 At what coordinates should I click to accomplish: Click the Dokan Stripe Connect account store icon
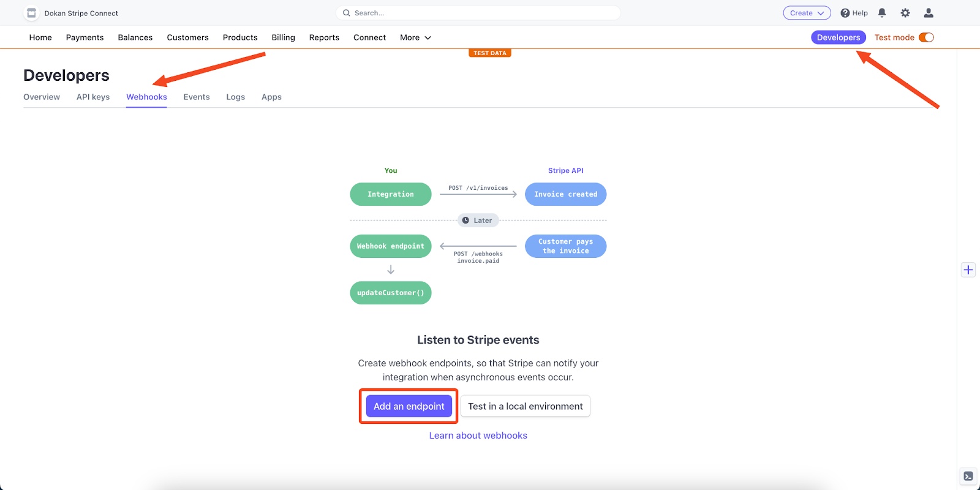tap(31, 13)
